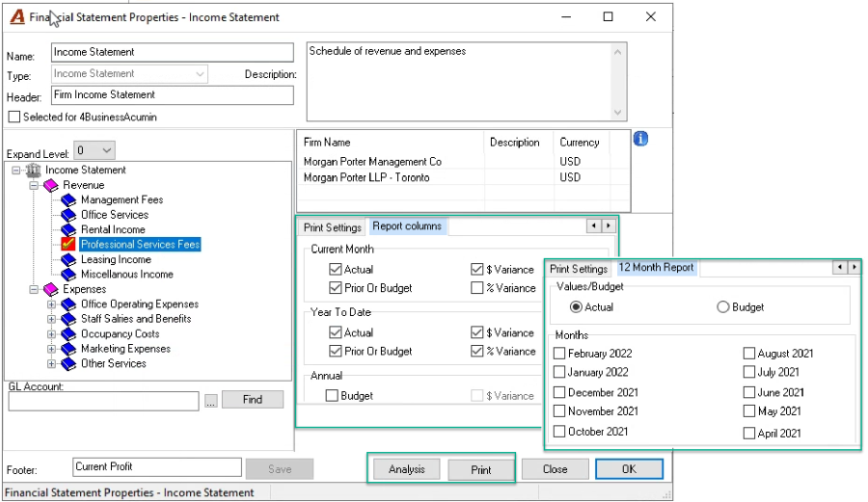Screen dimensions: 868x502
Task: Select the Report columns tab
Action: (x=407, y=226)
